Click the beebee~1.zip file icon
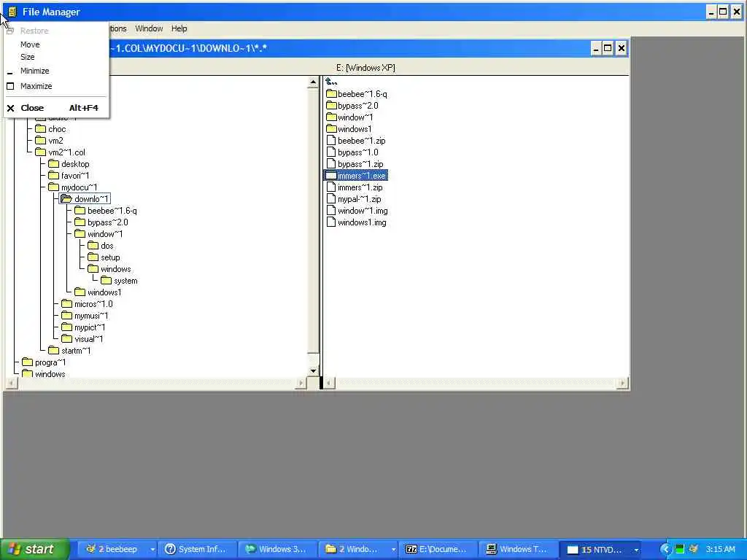This screenshot has width=747, height=560. click(x=331, y=141)
